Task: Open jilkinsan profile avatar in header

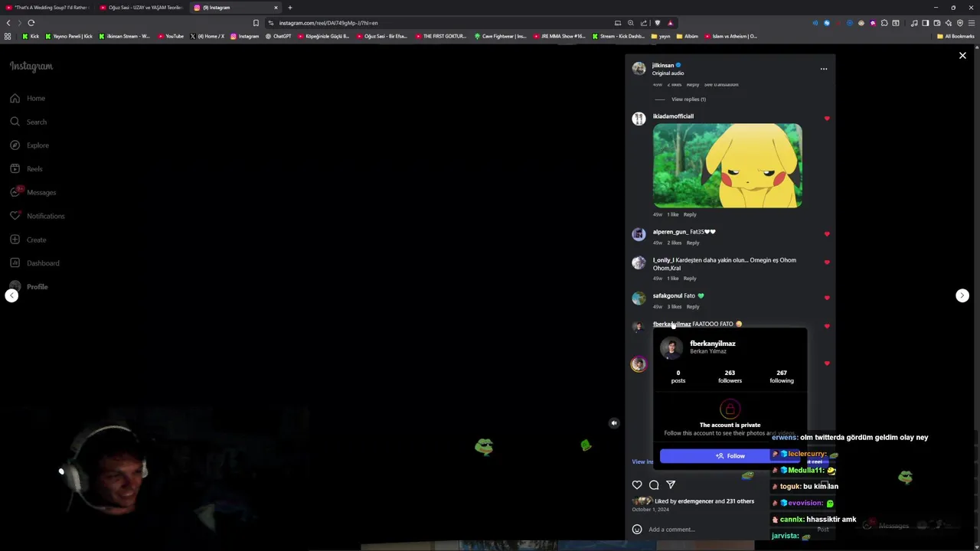Action: coord(639,69)
